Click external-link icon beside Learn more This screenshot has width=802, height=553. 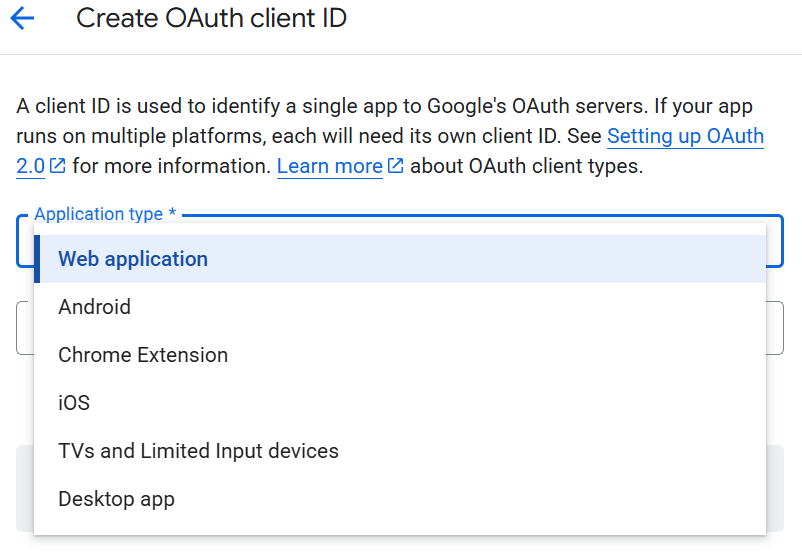(395, 166)
